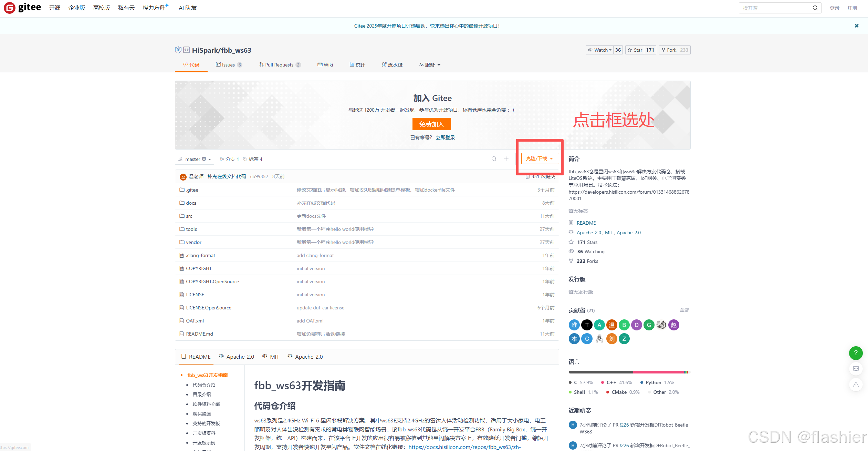
Task: Switch to the Issues tab
Action: [x=228, y=65]
